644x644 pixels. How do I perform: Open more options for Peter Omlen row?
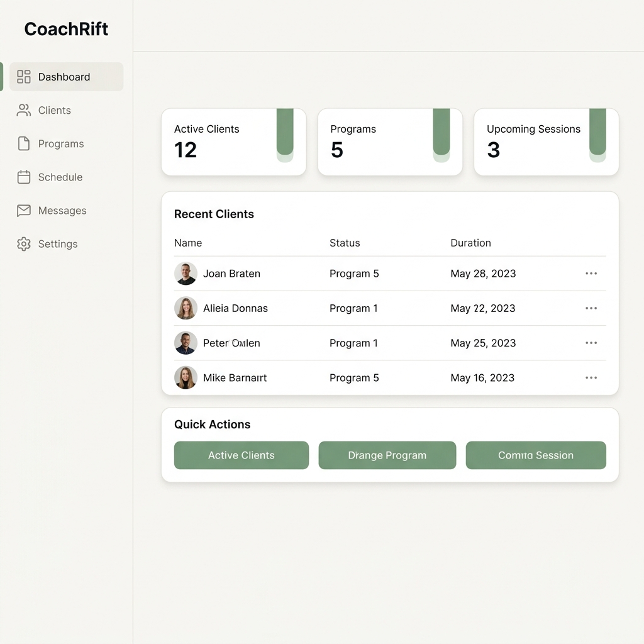[591, 343]
